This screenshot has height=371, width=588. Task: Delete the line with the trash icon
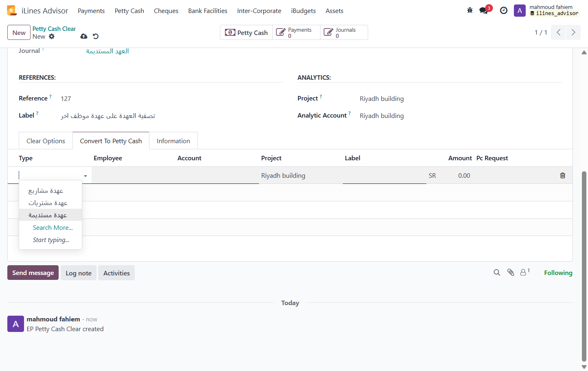coord(563,175)
